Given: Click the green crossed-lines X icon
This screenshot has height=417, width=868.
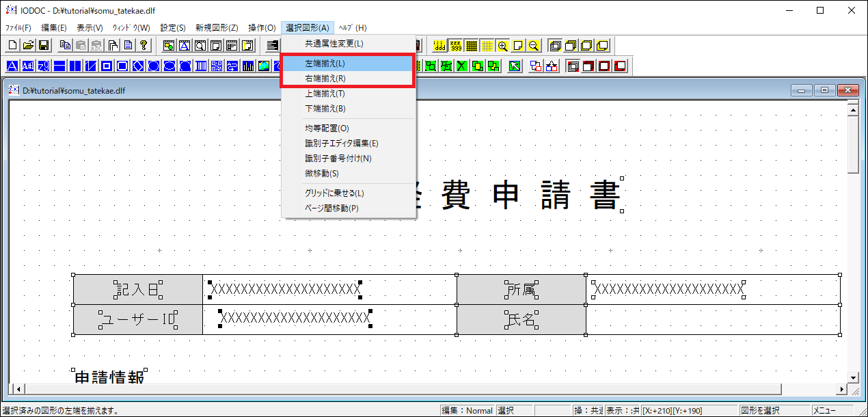Looking at the screenshot, I should (462, 66).
